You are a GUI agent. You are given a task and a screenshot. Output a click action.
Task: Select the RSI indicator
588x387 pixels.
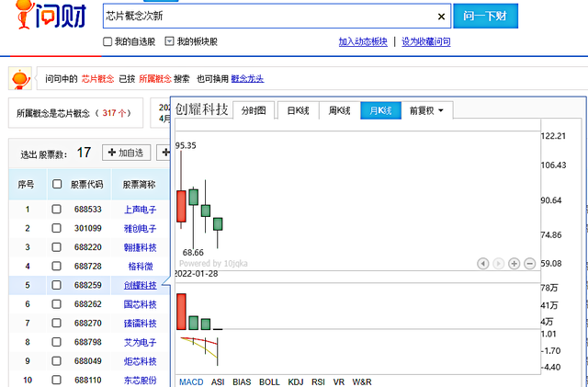[x=318, y=382]
